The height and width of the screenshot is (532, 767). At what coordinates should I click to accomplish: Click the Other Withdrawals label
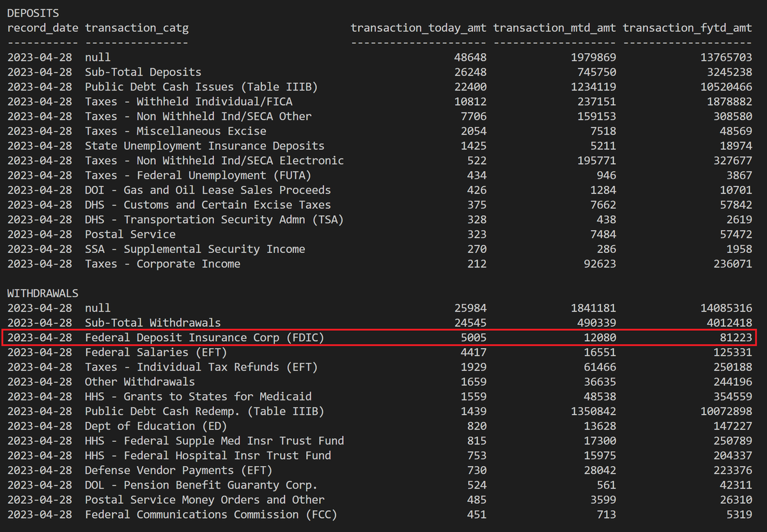(x=139, y=381)
